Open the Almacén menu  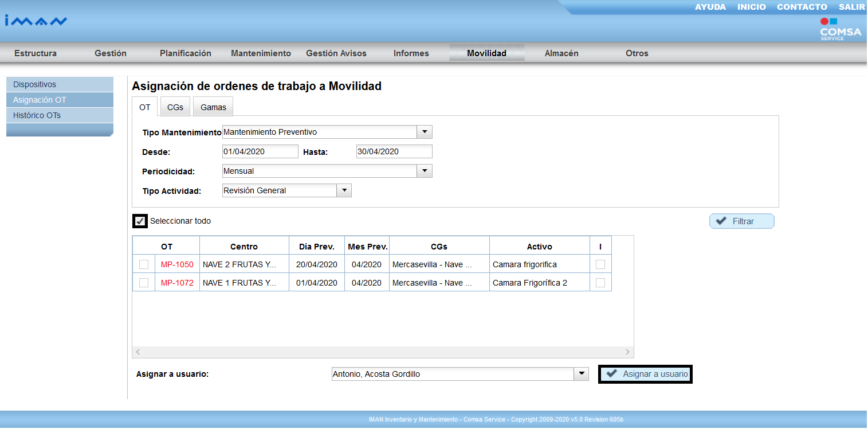point(561,53)
